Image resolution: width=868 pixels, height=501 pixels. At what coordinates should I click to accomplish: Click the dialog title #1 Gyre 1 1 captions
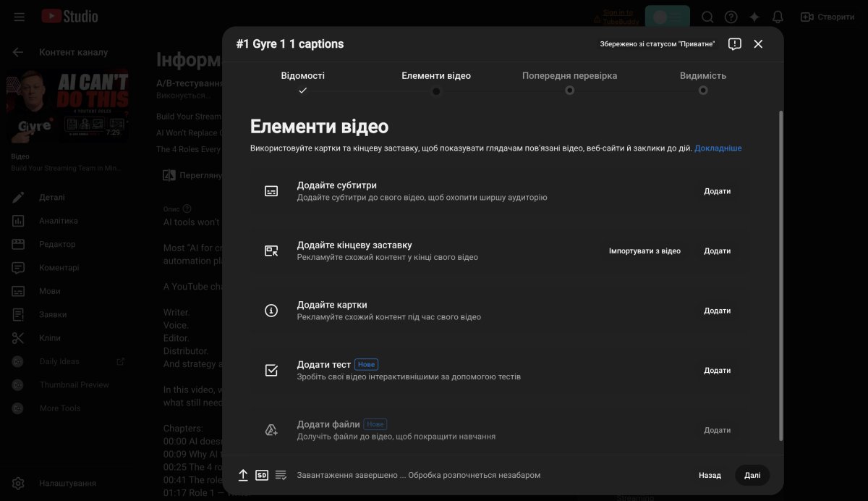290,44
